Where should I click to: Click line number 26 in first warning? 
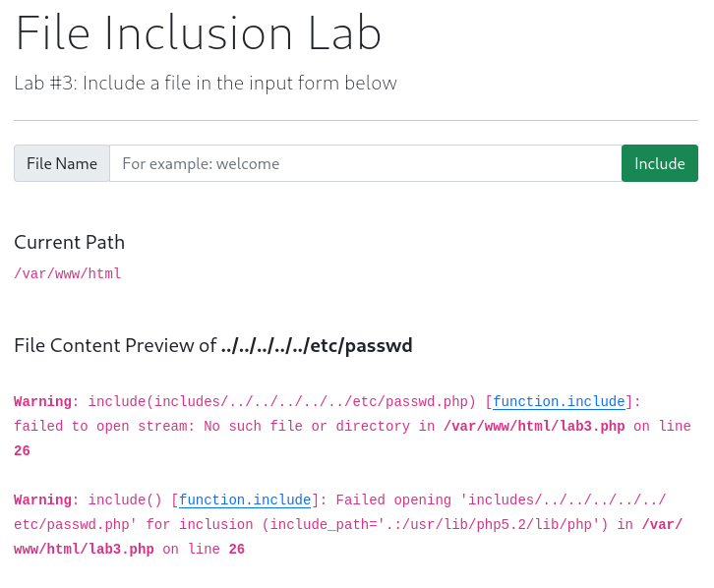pos(22,450)
